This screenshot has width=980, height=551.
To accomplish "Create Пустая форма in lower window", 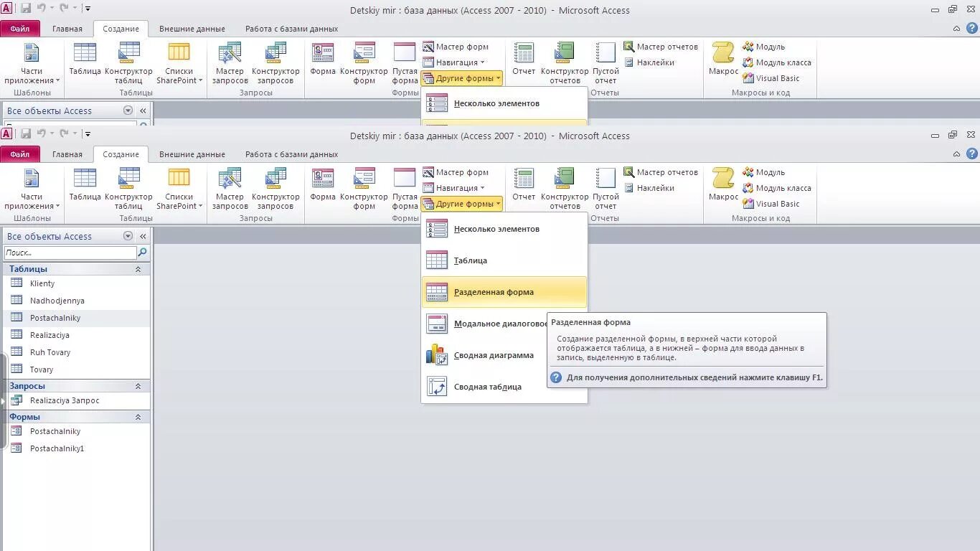I will pos(405,189).
